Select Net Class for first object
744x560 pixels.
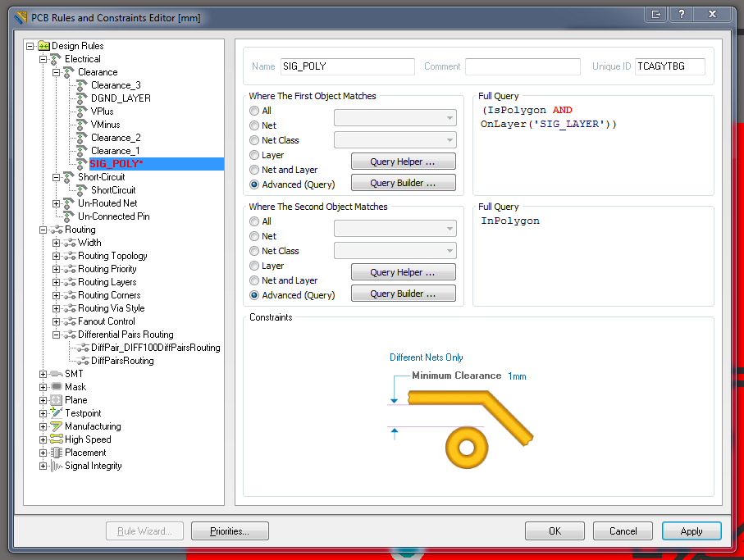(254, 140)
